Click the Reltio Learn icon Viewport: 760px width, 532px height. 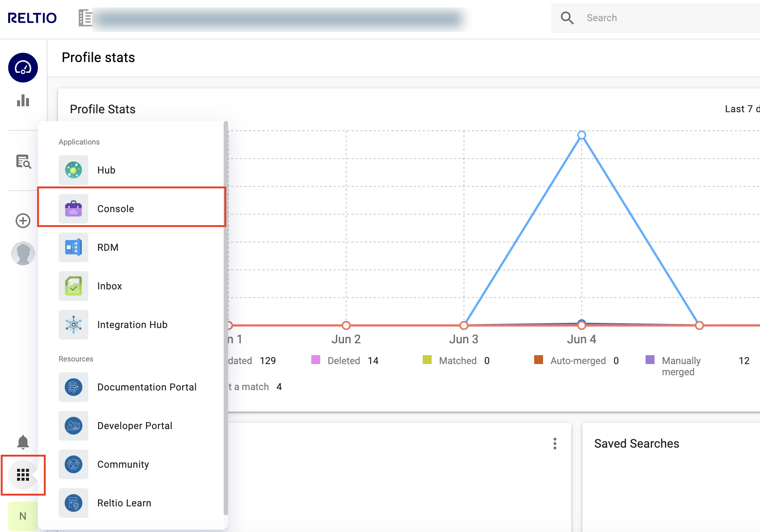[x=74, y=503]
